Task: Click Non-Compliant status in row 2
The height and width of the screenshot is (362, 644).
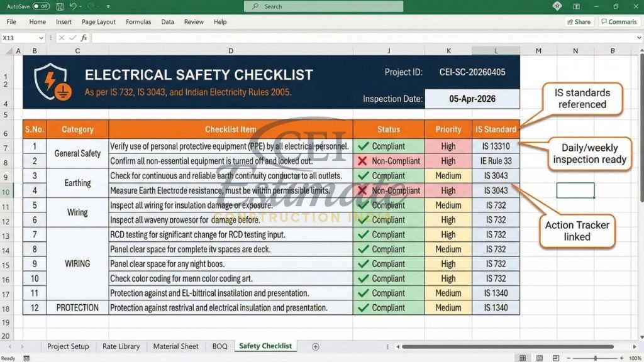Action: tap(389, 161)
